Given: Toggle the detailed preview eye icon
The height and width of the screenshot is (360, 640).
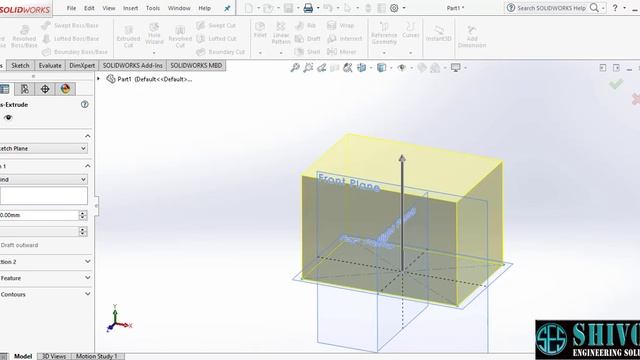Looking at the screenshot, I should [8, 118].
